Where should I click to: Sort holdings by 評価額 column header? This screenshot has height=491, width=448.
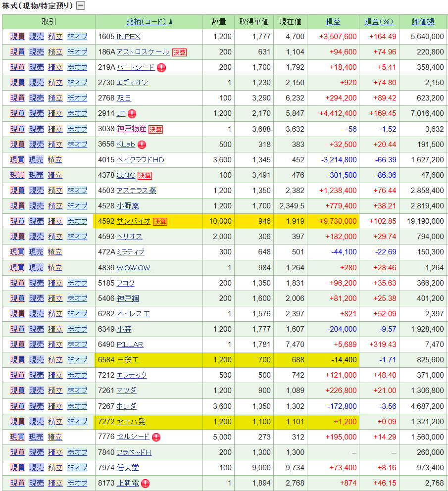click(423, 22)
